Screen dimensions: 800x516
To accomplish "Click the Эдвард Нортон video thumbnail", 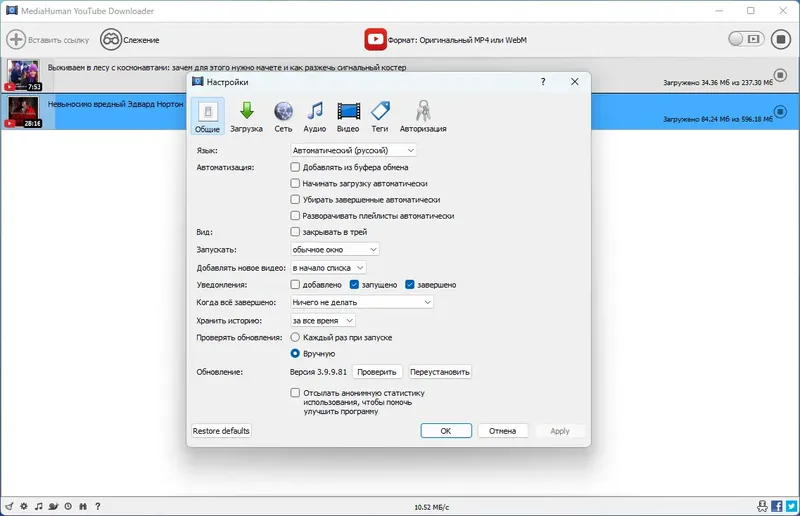I will pos(23,112).
